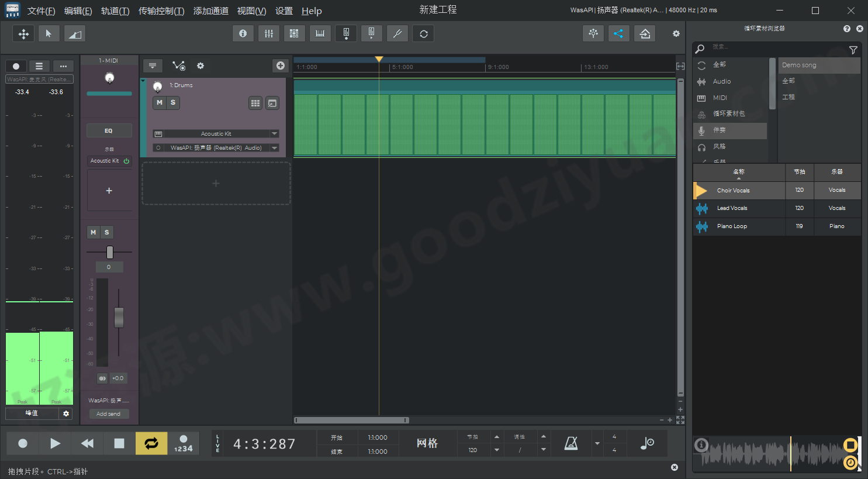Open the drum pads grid view
Viewport: 868px width, 479px height.
(294, 33)
